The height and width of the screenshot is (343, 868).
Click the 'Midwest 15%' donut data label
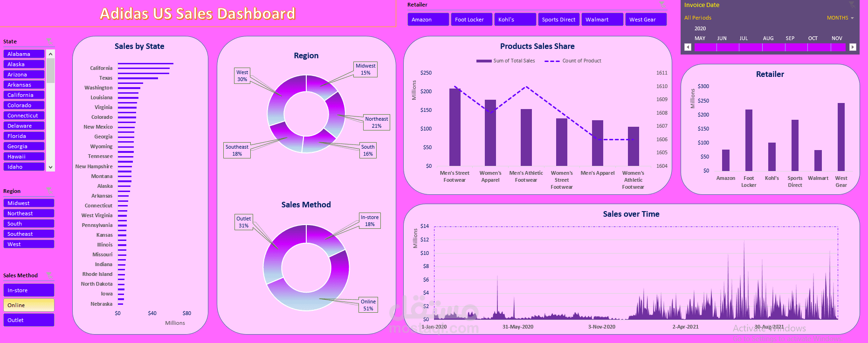click(x=366, y=69)
